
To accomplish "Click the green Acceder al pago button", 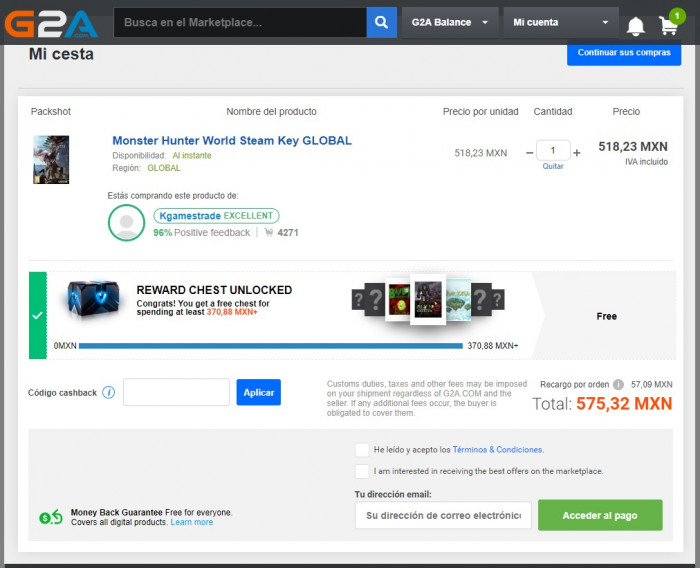I will (600, 515).
